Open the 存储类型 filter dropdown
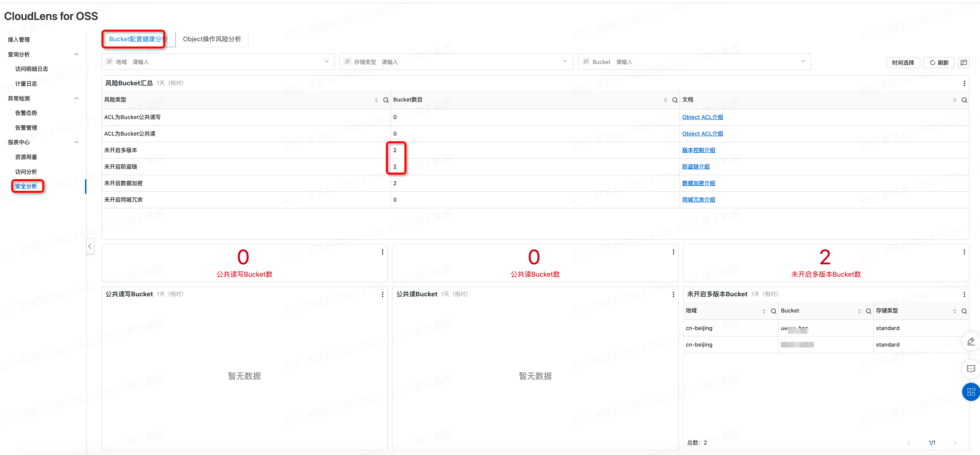 tap(565, 62)
